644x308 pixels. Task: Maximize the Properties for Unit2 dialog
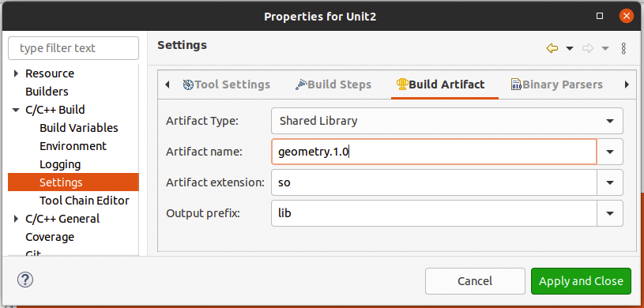pyautogui.click(x=600, y=16)
